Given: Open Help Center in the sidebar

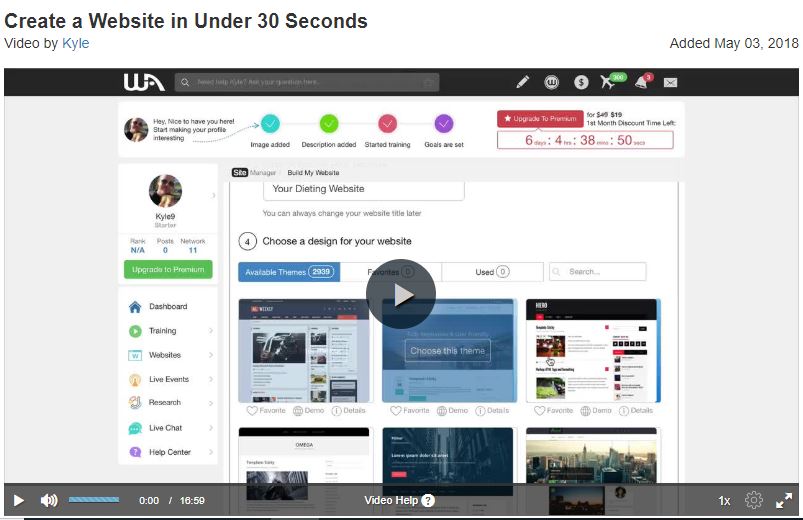Looking at the screenshot, I should [168, 452].
